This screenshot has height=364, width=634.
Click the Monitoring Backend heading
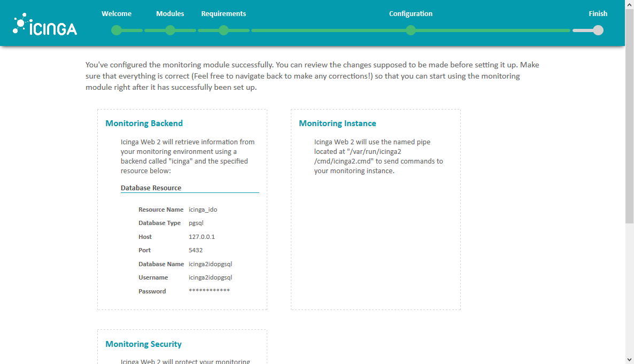pyautogui.click(x=144, y=123)
